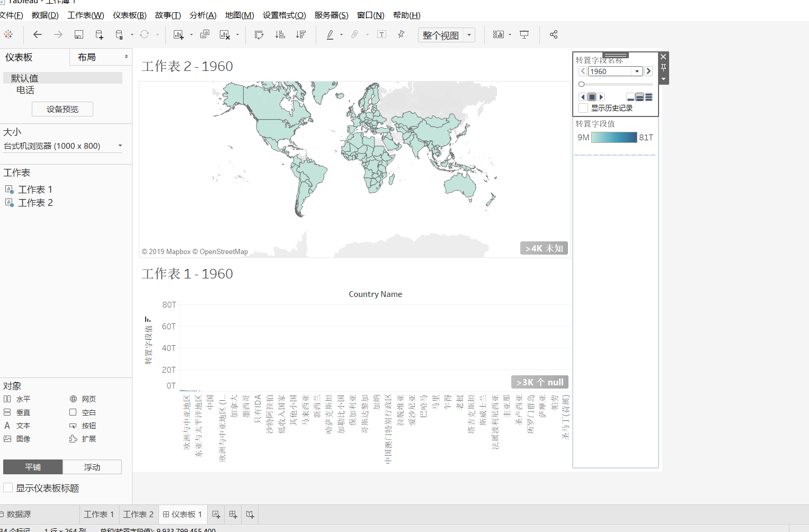Screen dimensions: 809x532
Task: Switch layout mode to 浮动
Action: click(92, 466)
